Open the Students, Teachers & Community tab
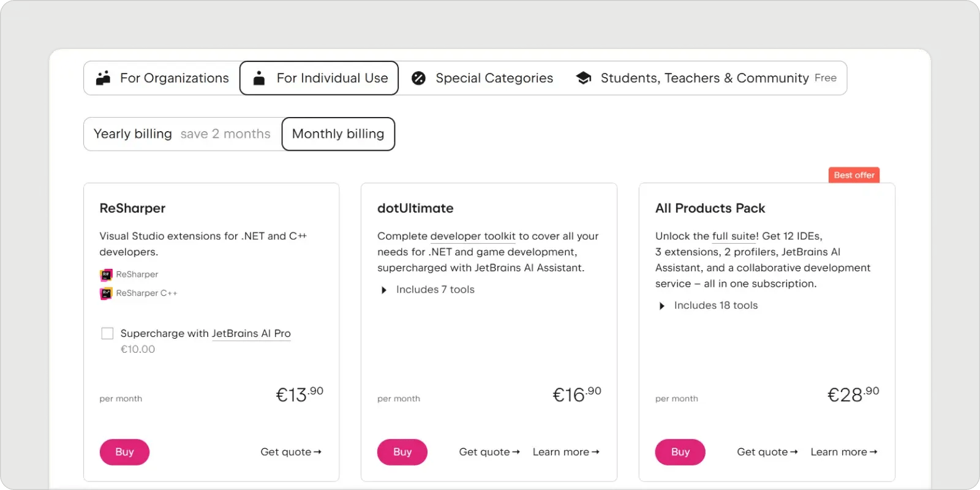This screenshot has height=490, width=980. 704,78
